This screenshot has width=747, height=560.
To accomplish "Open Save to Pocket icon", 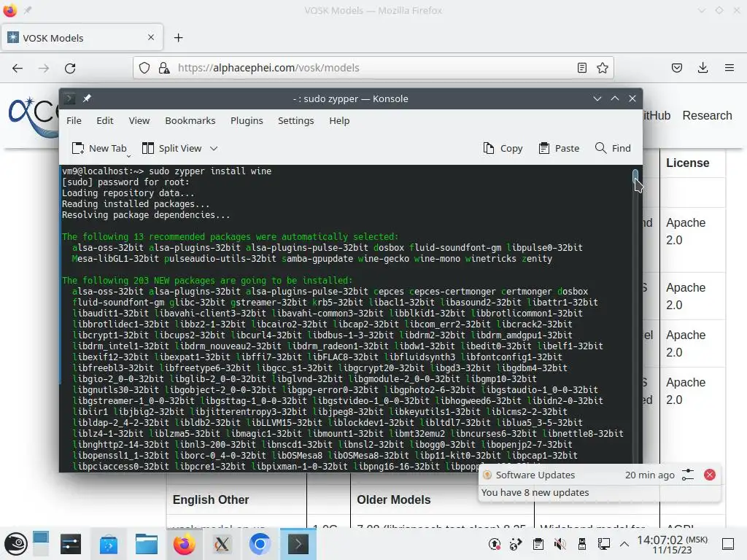I will pyautogui.click(x=677, y=68).
